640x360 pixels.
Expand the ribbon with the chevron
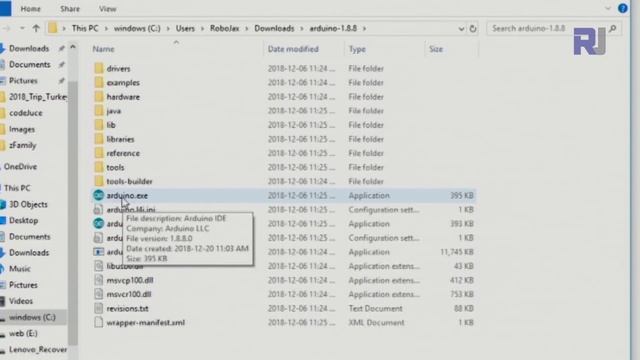tap(608, 8)
